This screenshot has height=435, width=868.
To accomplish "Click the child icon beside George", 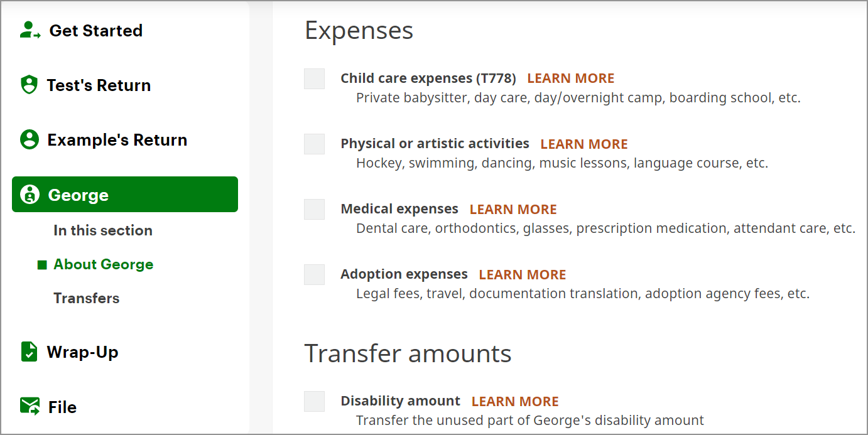I will click(30, 195).
